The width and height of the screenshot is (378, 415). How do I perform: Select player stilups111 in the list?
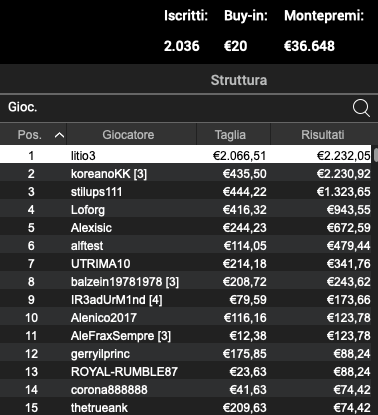click(185, 191)
